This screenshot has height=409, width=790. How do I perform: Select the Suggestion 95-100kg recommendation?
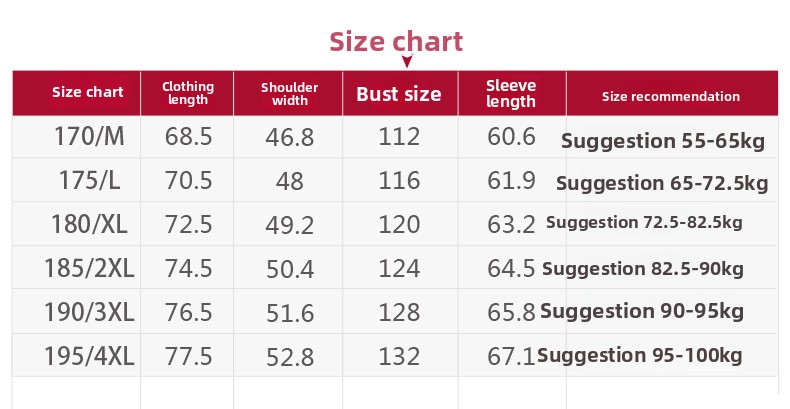tap(640, 356)
